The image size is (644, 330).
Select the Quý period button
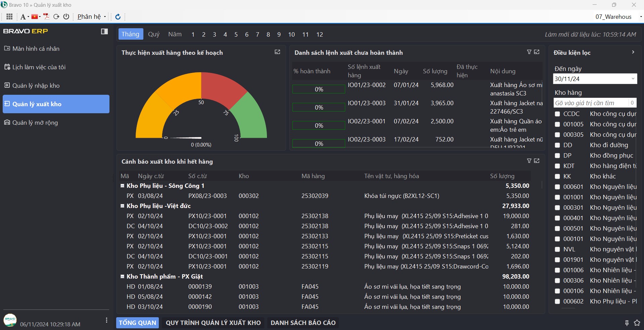(x=154, y=34)
